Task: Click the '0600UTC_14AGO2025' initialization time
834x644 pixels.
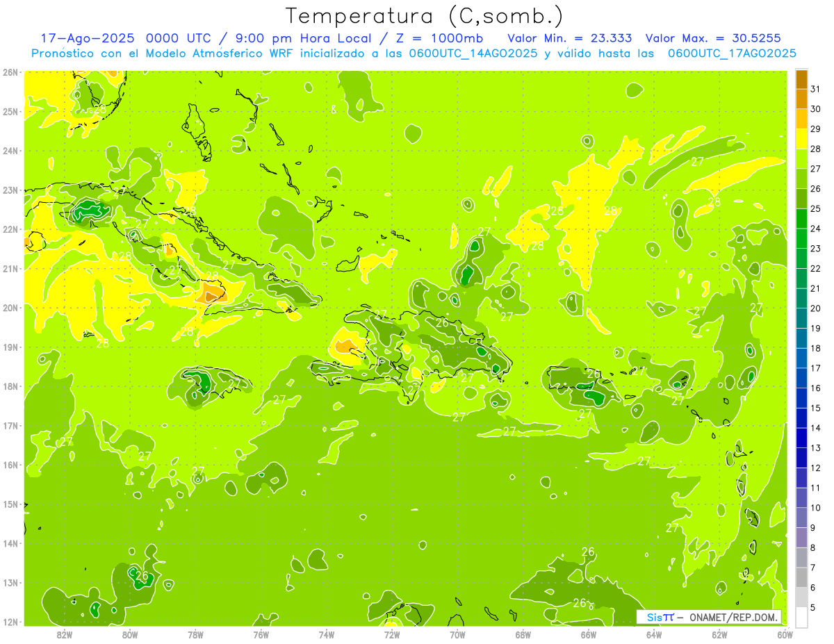Action: coord(475,53)
